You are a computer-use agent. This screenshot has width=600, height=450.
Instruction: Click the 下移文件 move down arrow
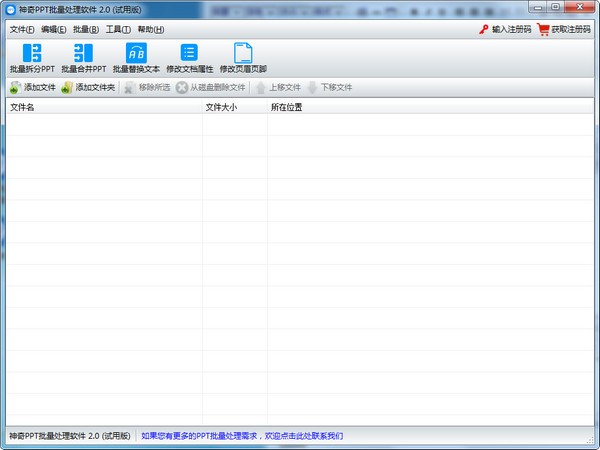[x=329, y=88]
